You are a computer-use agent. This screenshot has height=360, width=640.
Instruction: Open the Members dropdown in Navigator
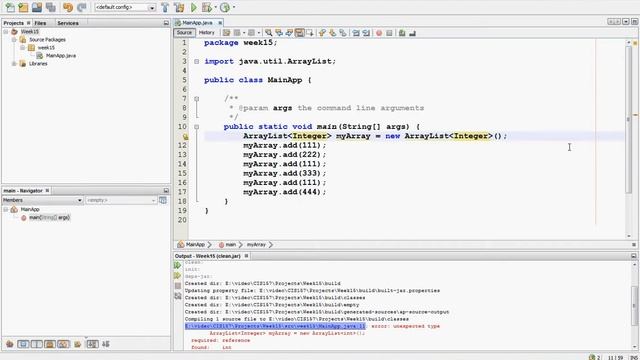pos(42,200)
